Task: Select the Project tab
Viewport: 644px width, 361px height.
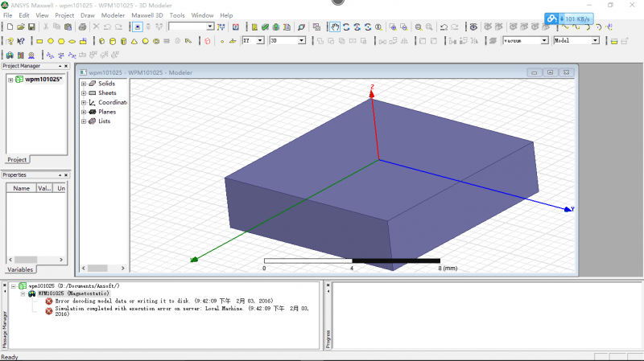Action: tap(17, 159)
